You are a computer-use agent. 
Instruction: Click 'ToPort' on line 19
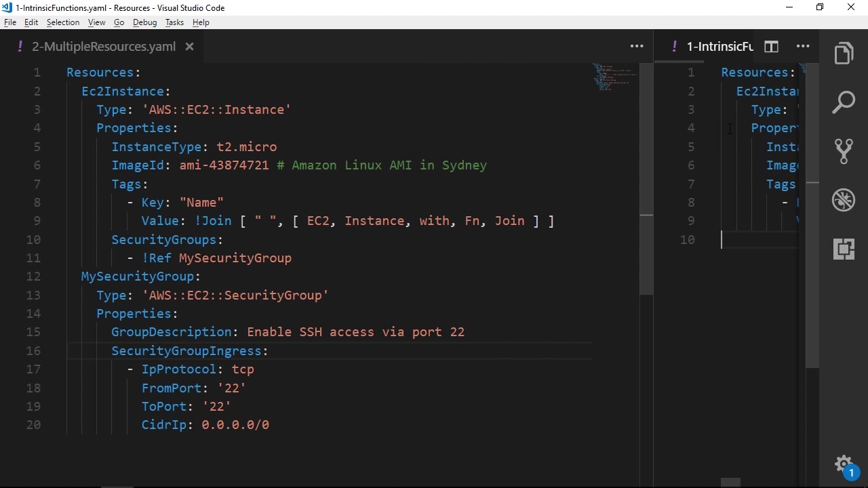pyautogui.click(x=164, y=407)
